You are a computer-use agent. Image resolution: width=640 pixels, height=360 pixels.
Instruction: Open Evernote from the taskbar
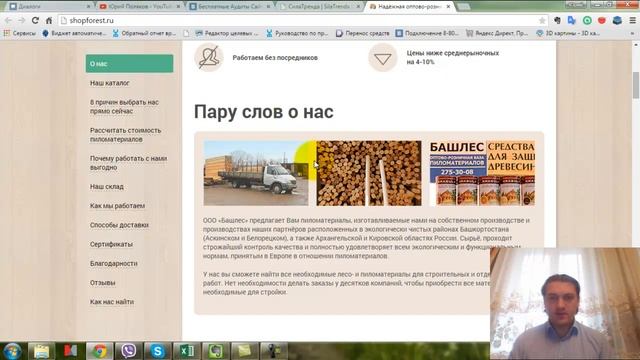coord(216,351)
